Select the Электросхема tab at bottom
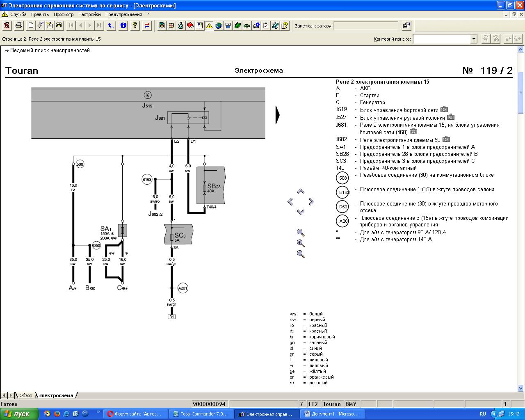This screenshot has width=525, height=420. tap(56, 395)
